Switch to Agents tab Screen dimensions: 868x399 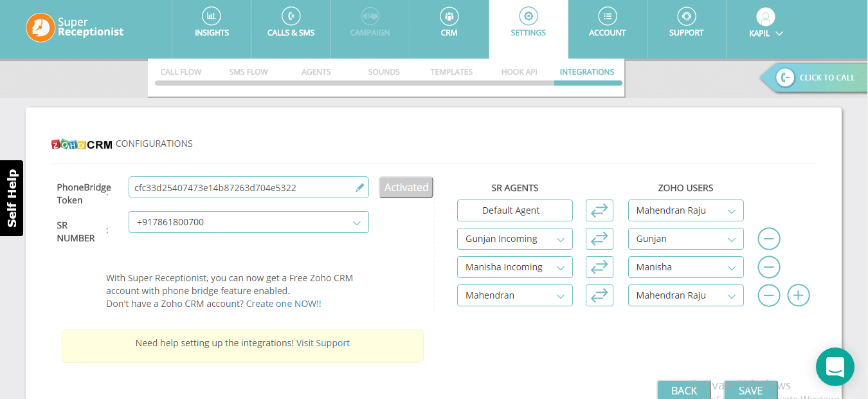pyautogui.click(x=316, y=72)
